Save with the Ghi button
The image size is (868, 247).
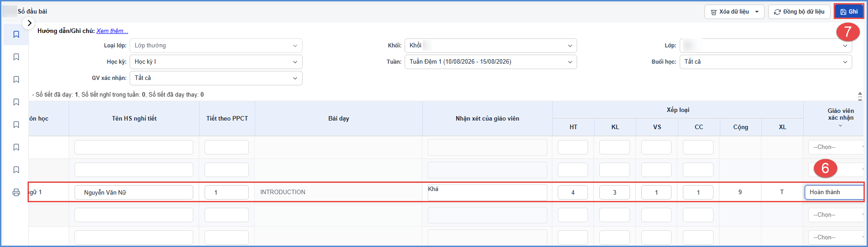coord(849,12)
